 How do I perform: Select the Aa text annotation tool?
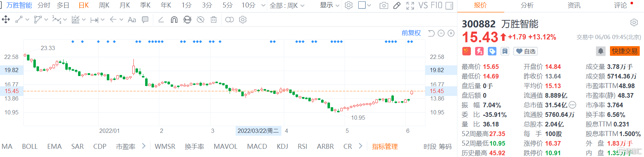coord(132,20)
